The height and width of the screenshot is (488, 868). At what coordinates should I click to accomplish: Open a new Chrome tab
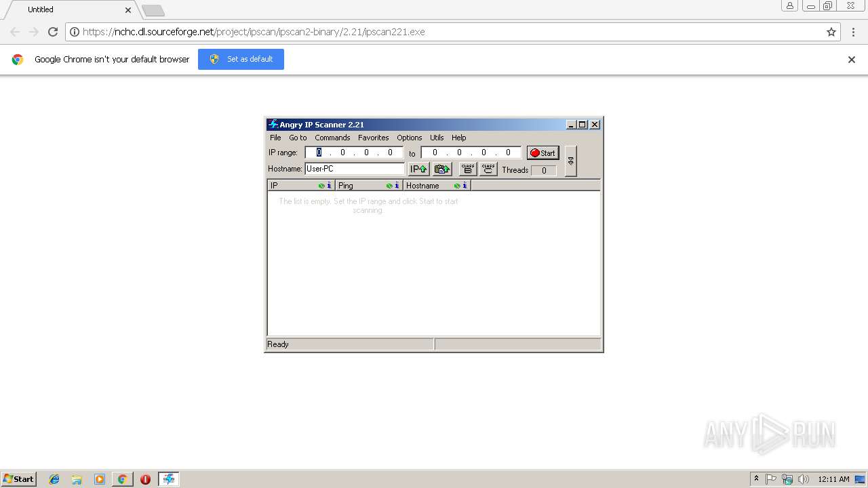coord(153,10)
